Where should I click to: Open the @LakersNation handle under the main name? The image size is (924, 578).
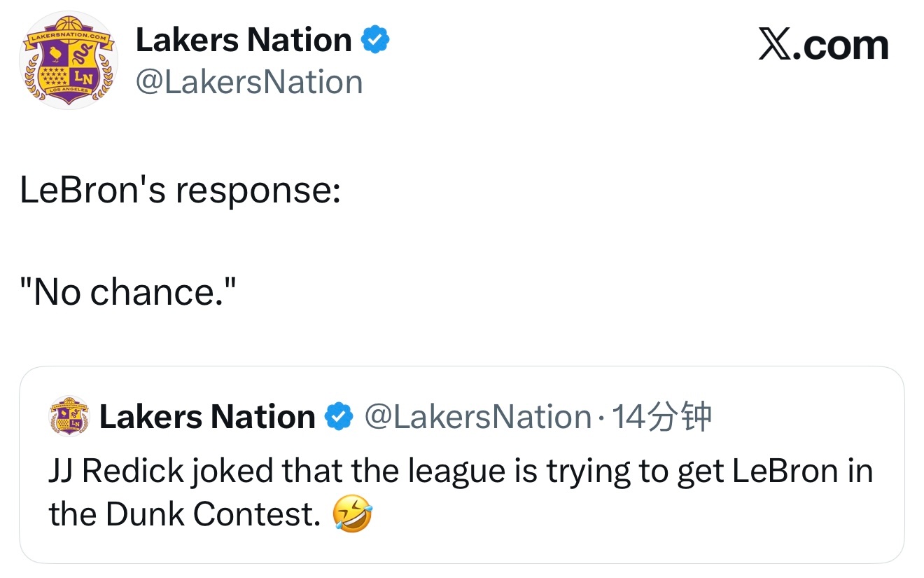[248, 83]
